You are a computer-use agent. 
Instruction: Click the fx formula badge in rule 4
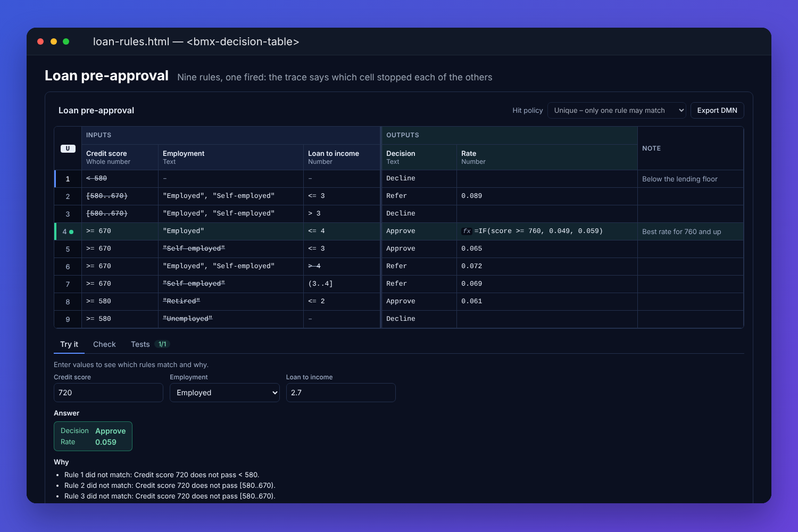[x=467, y=231]
